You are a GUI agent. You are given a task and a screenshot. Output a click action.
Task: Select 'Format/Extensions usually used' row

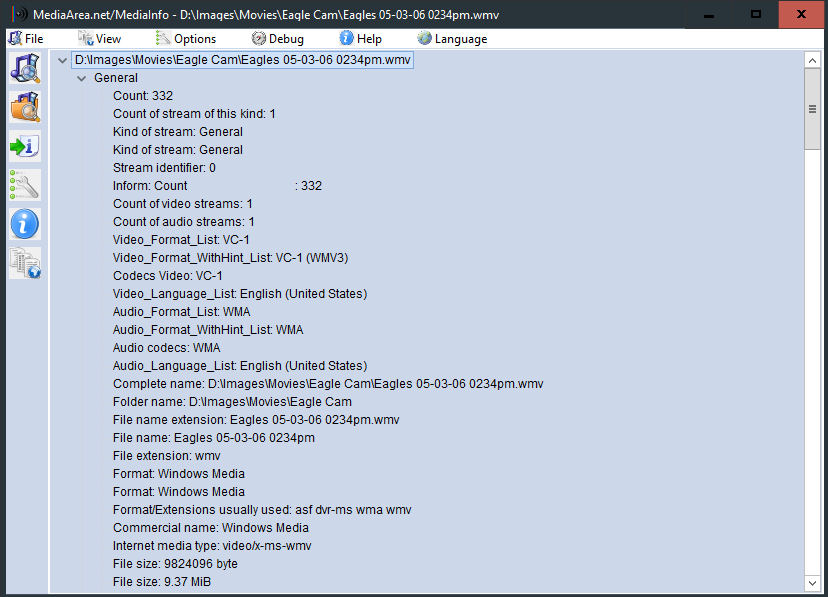pos(262,509)
